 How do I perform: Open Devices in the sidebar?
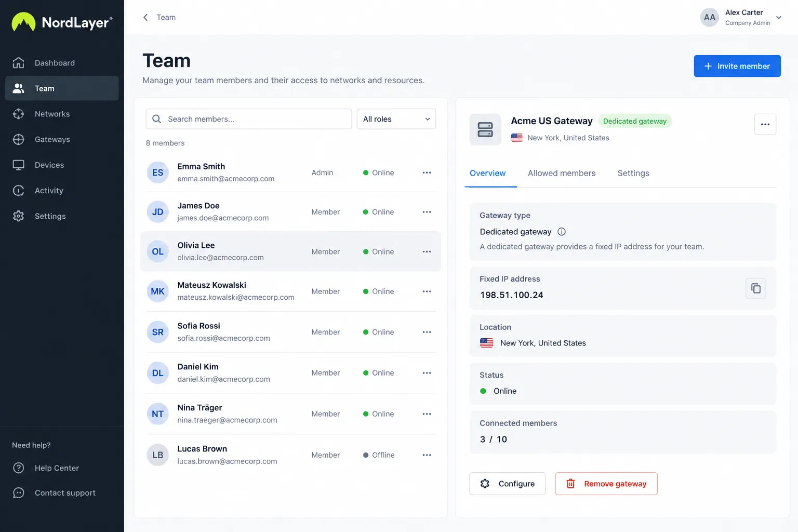tap(62, 165)
